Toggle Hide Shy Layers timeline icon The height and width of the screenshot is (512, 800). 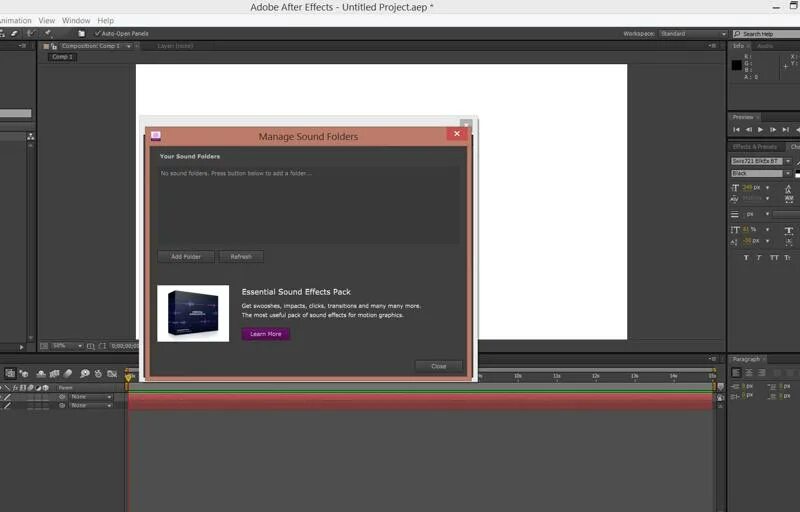(41, 374)
